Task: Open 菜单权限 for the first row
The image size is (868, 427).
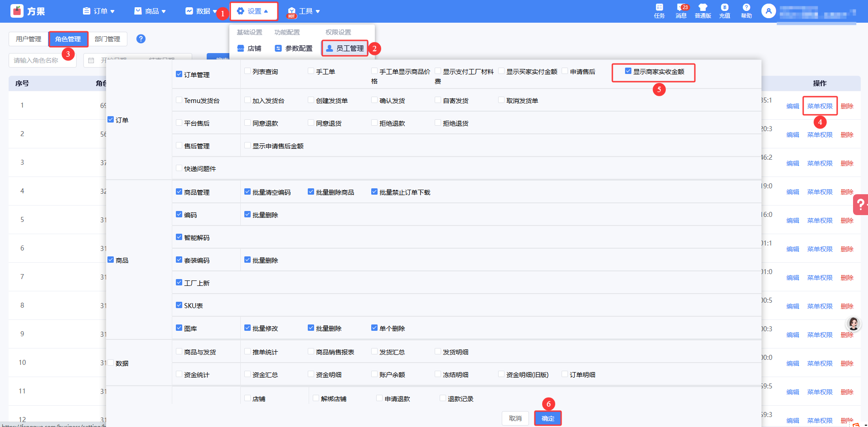Action: click(820, 106)
